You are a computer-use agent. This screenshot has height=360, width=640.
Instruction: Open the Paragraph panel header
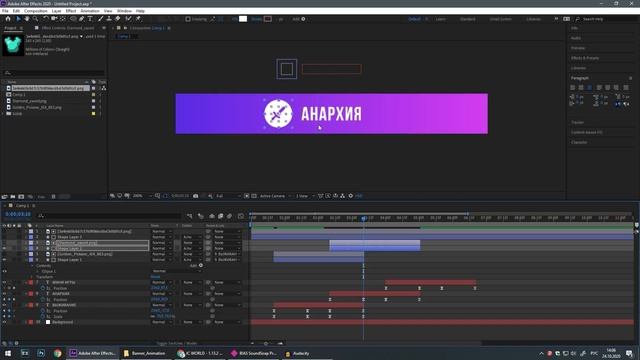[580, 78]
